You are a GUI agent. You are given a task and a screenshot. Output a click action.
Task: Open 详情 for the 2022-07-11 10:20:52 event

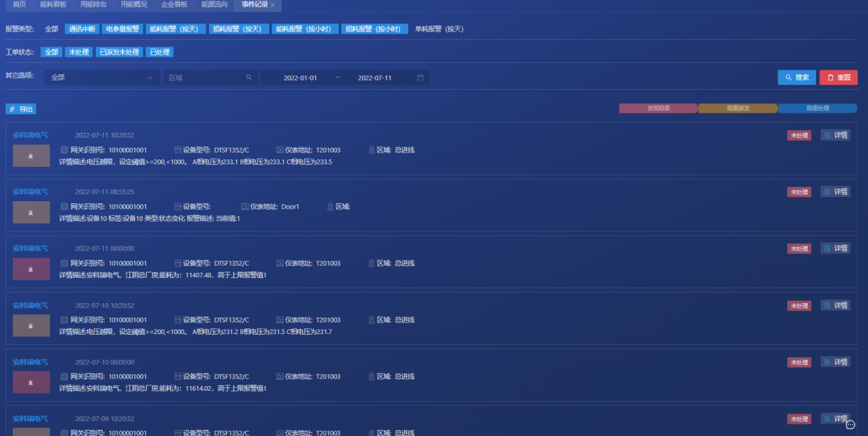(x=835, y=136)
